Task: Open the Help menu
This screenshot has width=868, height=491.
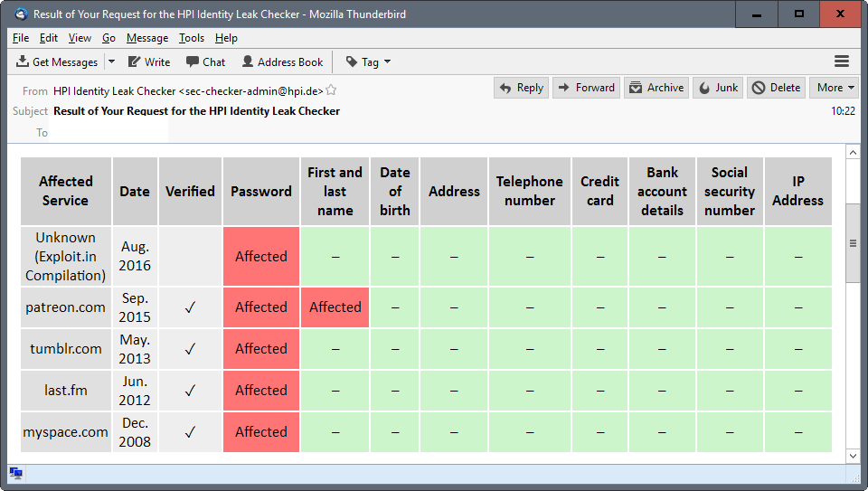Action: 226,38
